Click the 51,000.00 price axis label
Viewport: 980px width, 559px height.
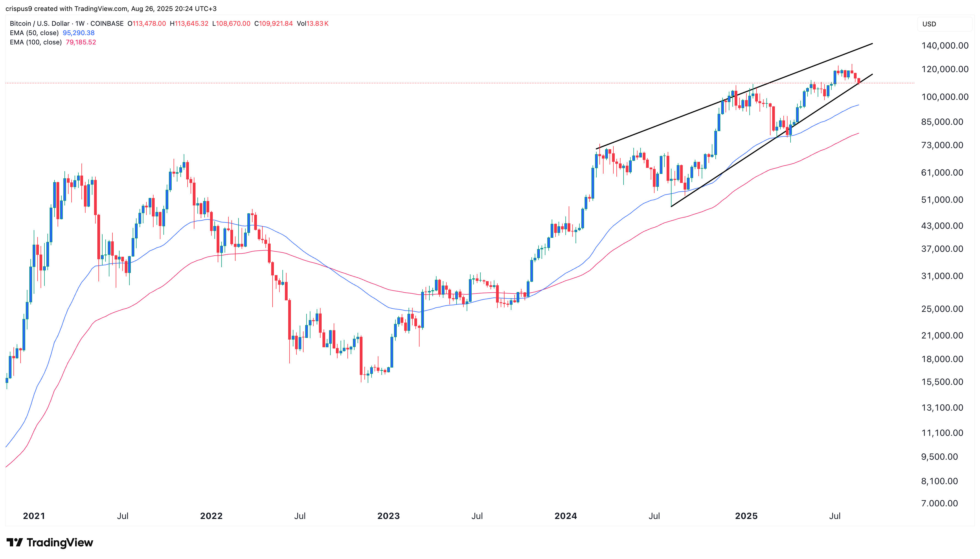pyautogui.click(x=942, y=200)
